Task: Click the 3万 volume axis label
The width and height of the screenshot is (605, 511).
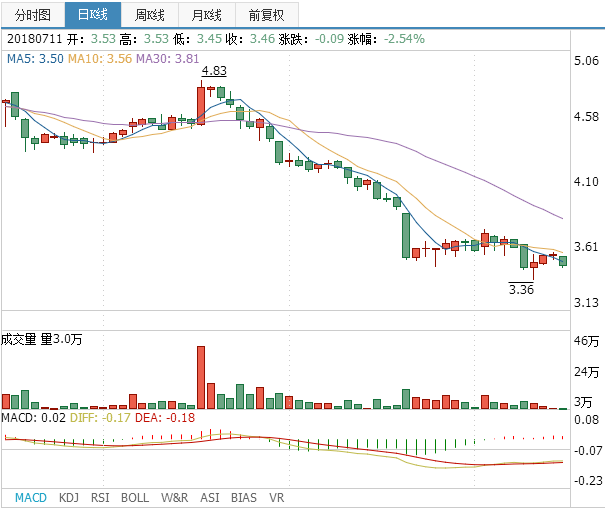Action: (x=583, y=402)
